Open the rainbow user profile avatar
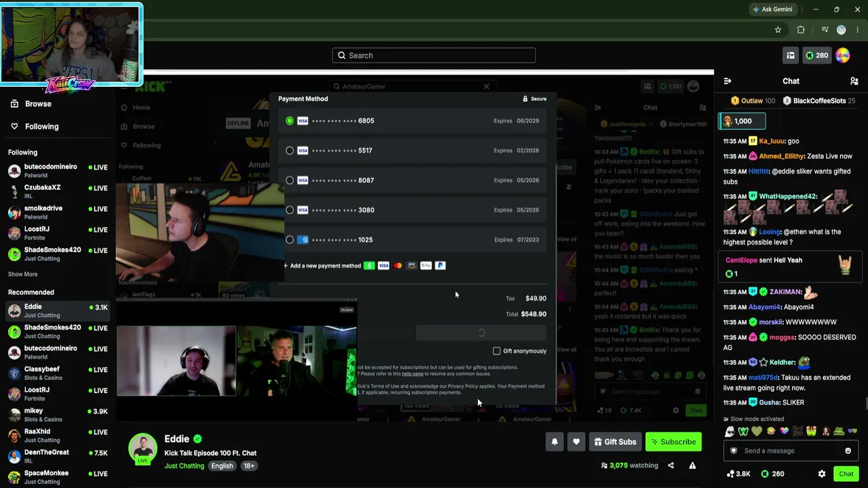The image size is (868, 488). coord(843,56)
